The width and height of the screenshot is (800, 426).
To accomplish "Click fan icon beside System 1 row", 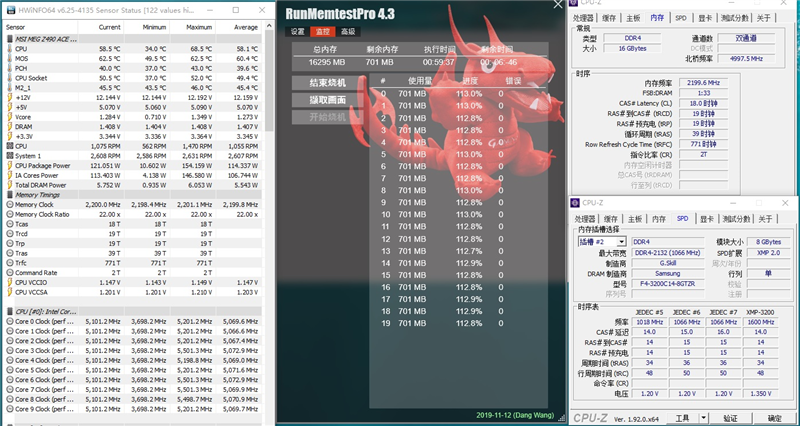I will click(10, 156).
